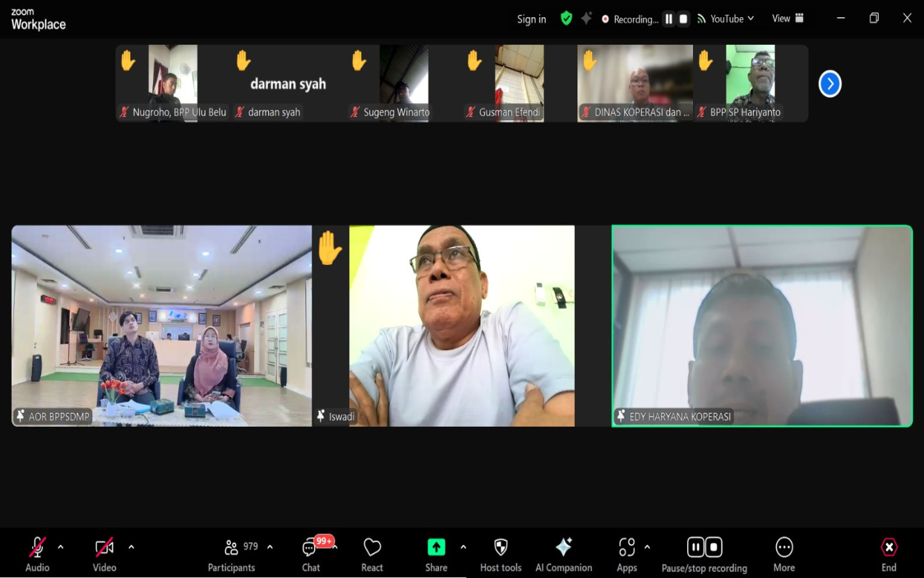924x578 pixels.
Task: Unmute microphone with the Audio button
Action: 37,554
